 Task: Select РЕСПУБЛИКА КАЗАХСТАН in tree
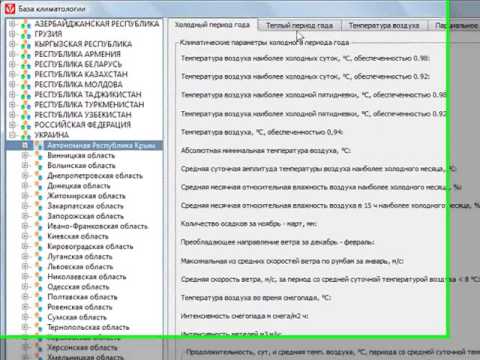point(81,74)
